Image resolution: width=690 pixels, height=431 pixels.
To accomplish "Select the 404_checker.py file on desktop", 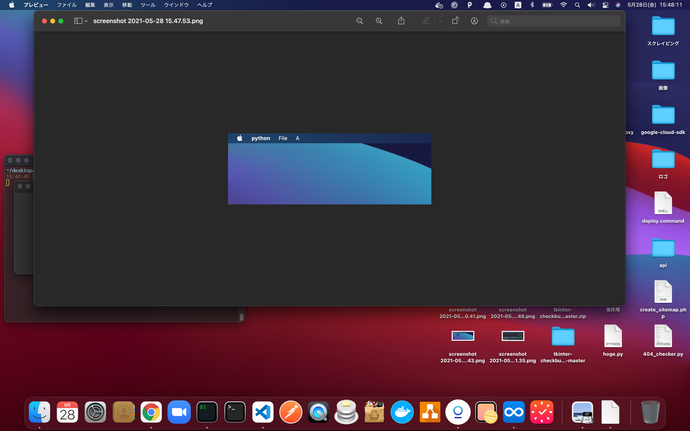I will point(663,341).
